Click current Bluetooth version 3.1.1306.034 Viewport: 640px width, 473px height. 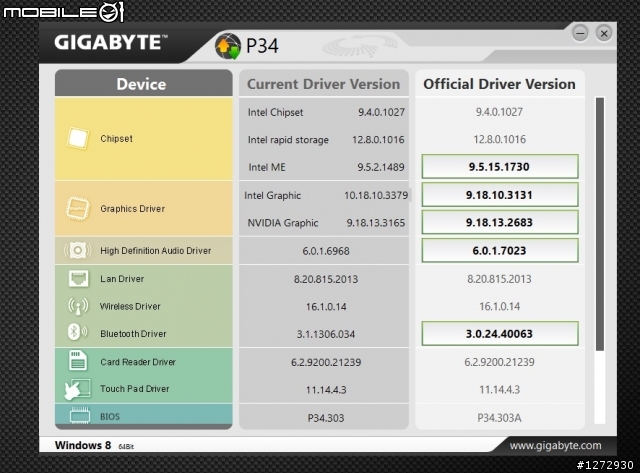pos(326,334)
